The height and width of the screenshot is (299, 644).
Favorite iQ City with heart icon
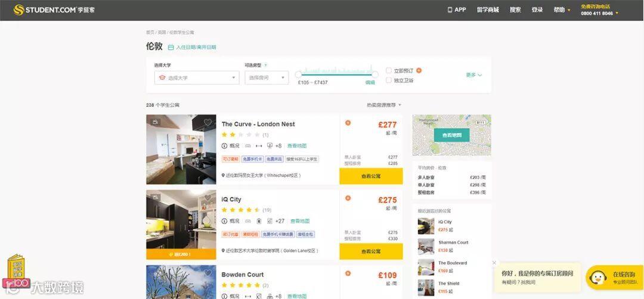[208, 198]
